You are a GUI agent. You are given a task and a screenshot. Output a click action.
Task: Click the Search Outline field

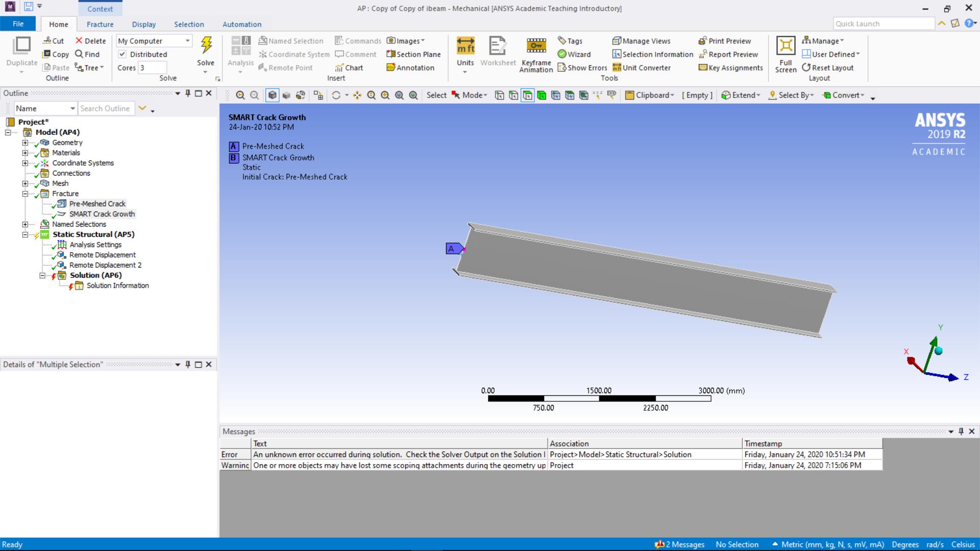pyautogui.click(x=107, y=108)
